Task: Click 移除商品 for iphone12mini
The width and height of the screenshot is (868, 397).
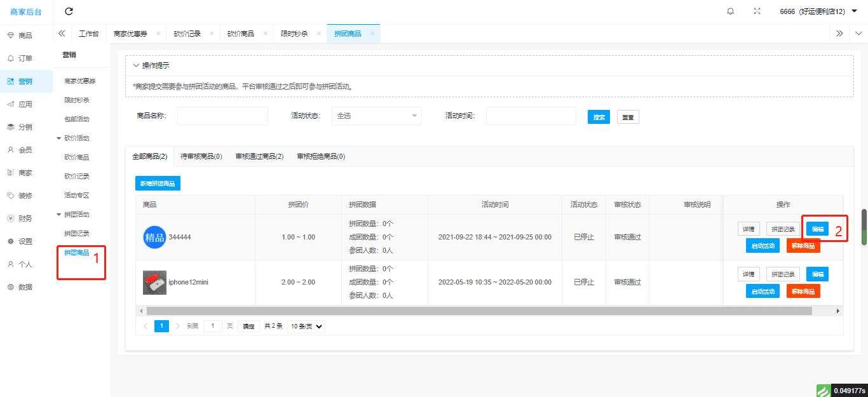Action: pyautogui.click(x=803, y=292)
